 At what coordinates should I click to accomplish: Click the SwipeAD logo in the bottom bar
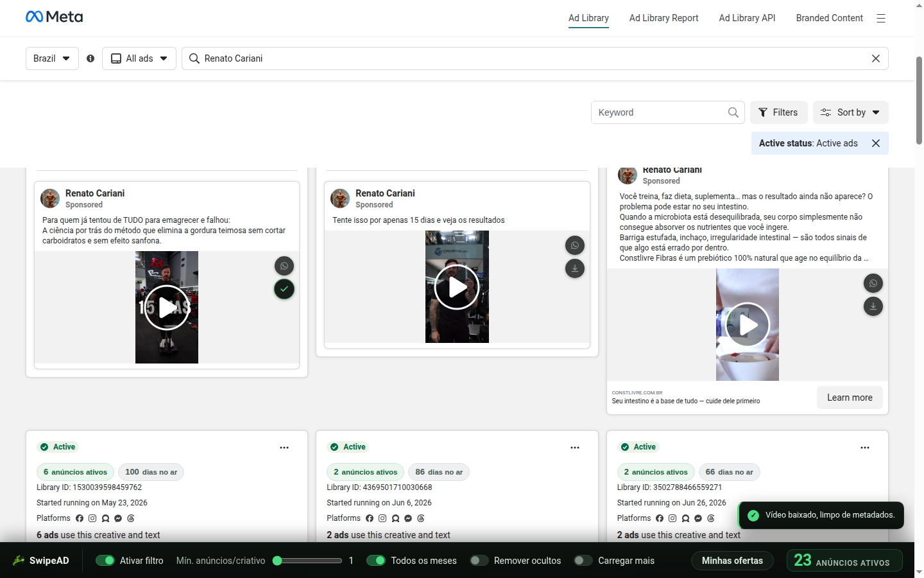41,561
